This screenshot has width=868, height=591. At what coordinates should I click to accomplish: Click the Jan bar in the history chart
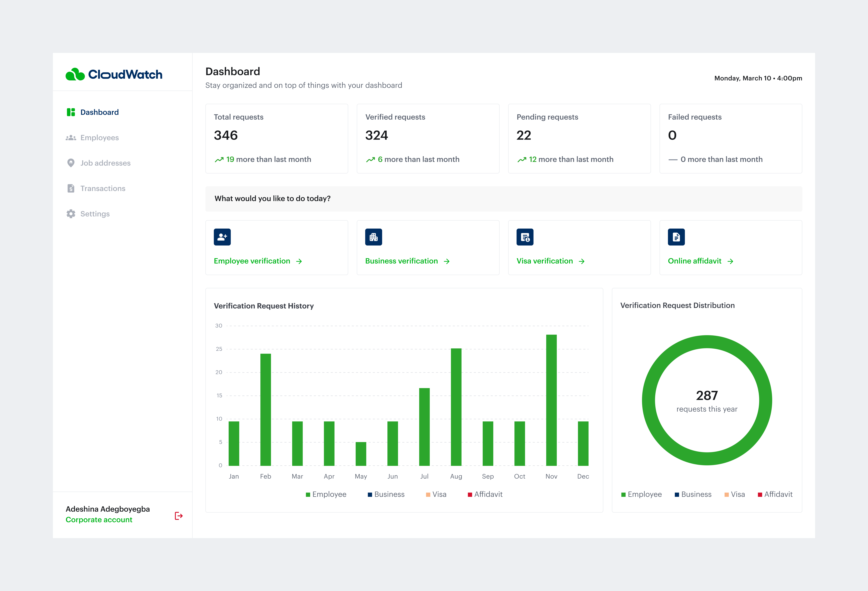tap(234, 444)
